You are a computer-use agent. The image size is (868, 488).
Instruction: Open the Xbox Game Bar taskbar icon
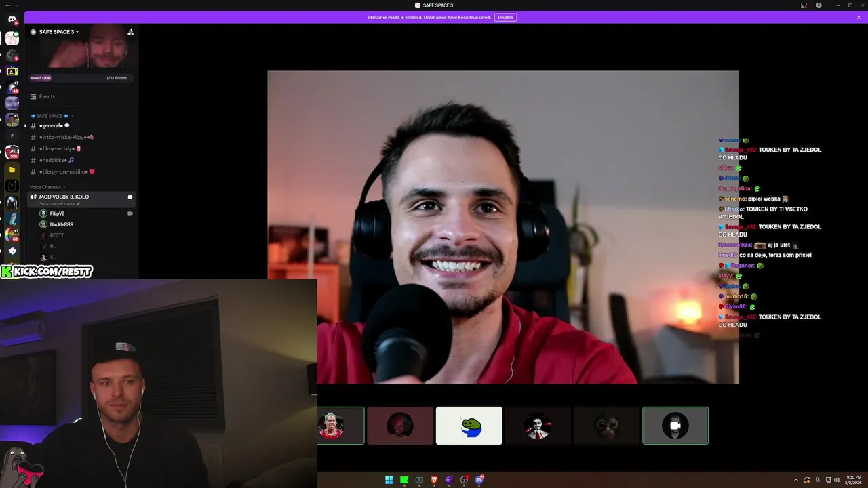coord(419,480)
